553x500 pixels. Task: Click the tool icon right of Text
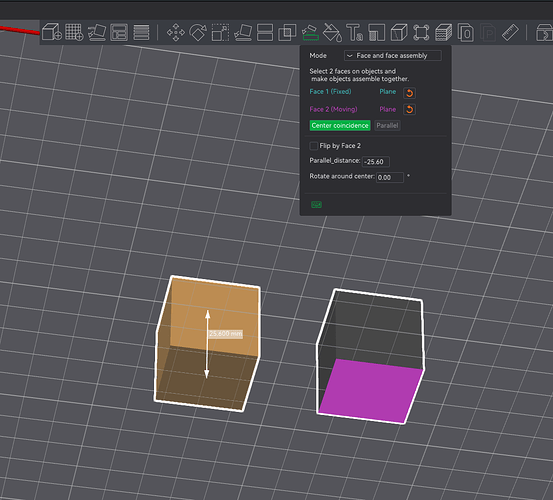pyautogui.click(x=377, y=32)
